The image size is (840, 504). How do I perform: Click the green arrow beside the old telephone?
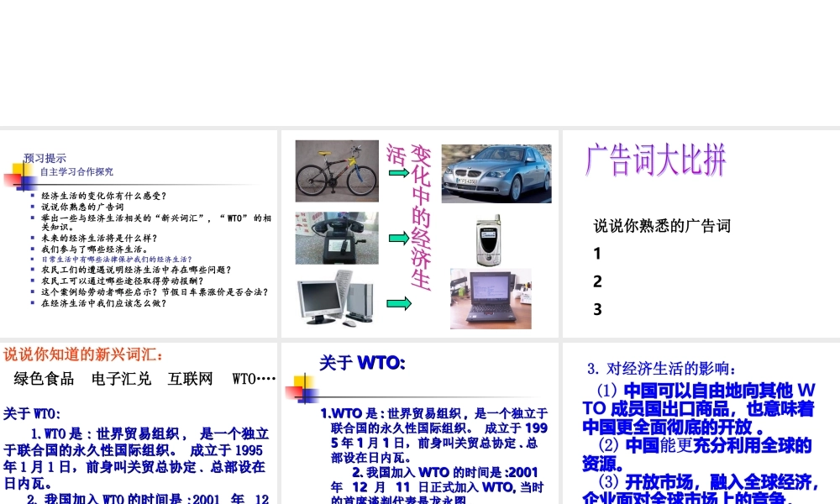pyautogui.click(x=399, y=238)
